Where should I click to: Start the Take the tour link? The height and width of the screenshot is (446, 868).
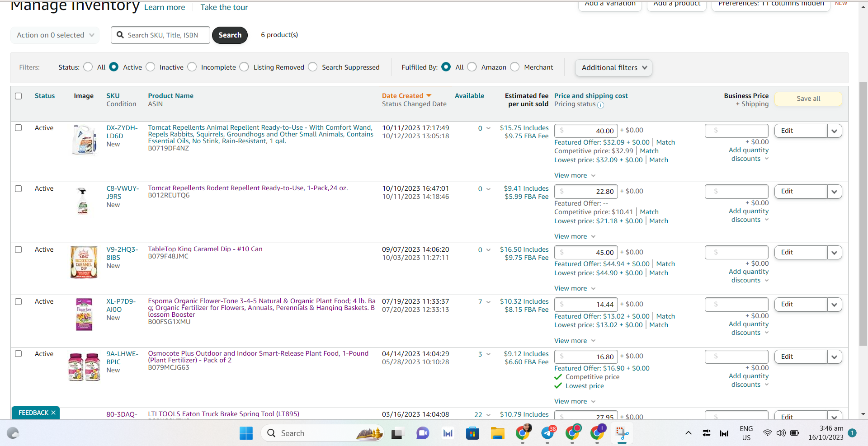point(224,7)
